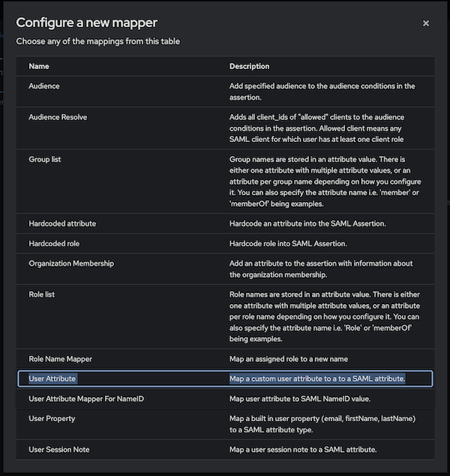Choose the Hardcoded role mapping

click(x=55, y=243)
